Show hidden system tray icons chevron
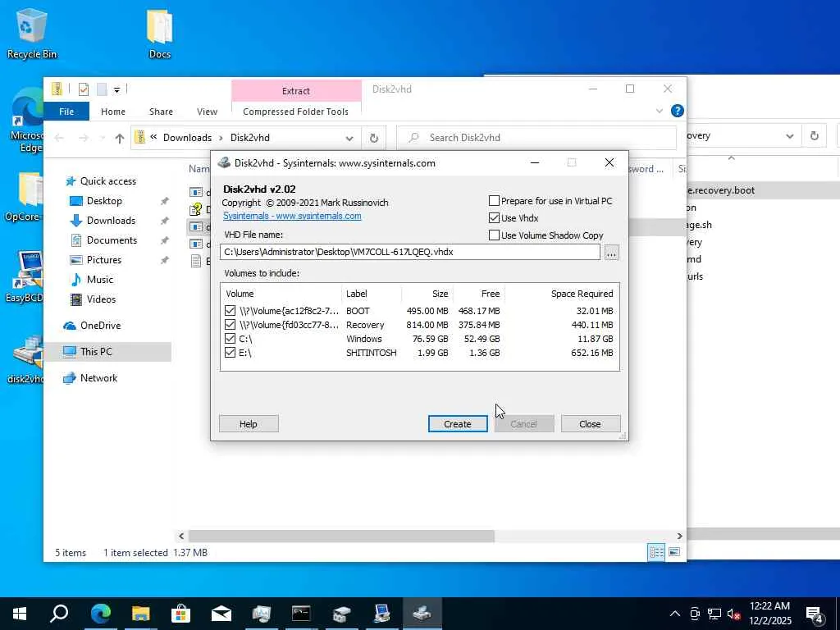This screenshot has height=630, width=840. (x=675, y=614)
